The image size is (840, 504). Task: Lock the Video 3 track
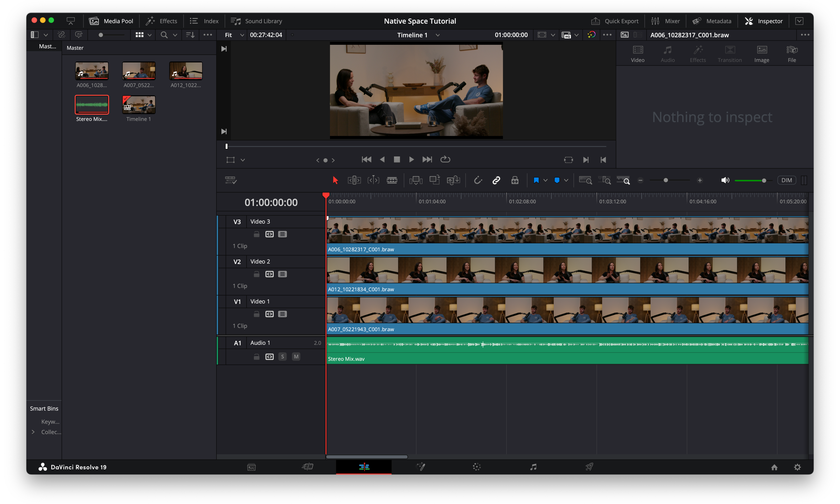[257, 234]
